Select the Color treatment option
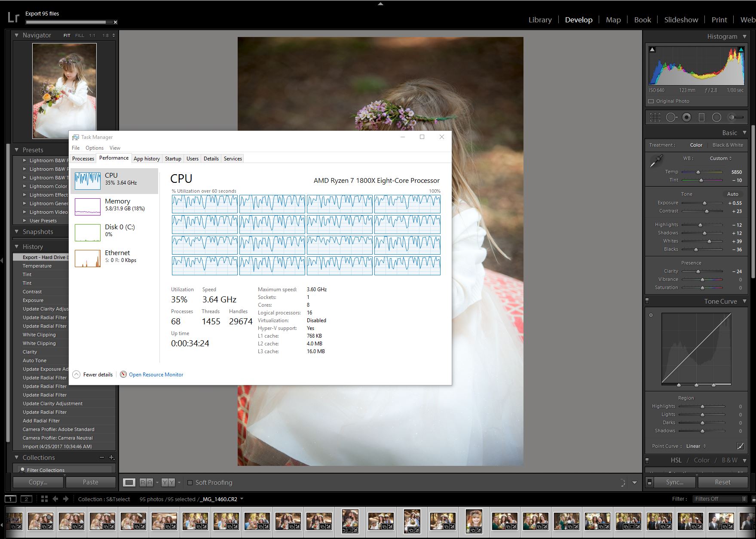 tap(696, 145)
